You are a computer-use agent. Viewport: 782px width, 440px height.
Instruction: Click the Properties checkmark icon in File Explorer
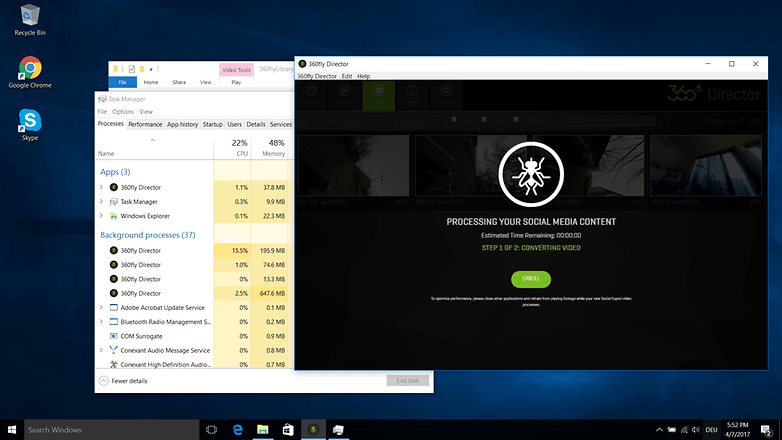point(132,69)
